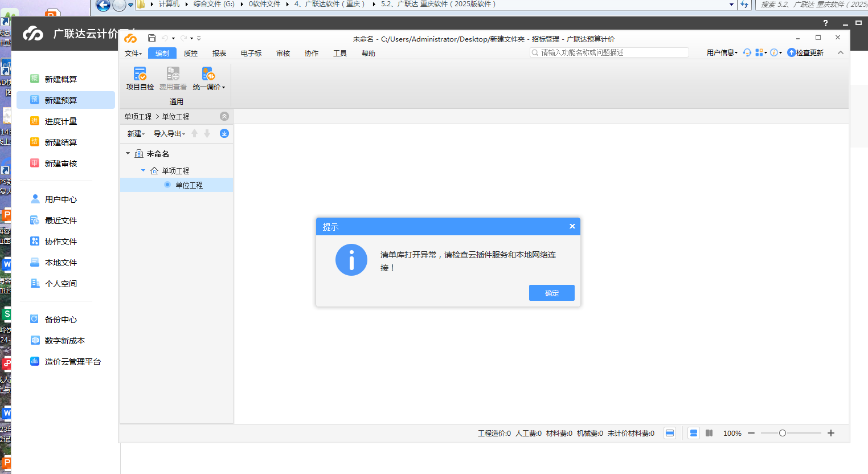Switch to the 电子标 ribbon tab
Image resolution: width=868 pixels, height=474 pixels.
click(251, 54)
